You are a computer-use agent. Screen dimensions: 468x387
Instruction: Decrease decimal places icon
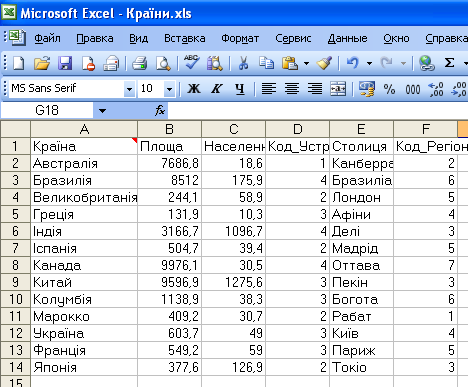click(459, 89)
